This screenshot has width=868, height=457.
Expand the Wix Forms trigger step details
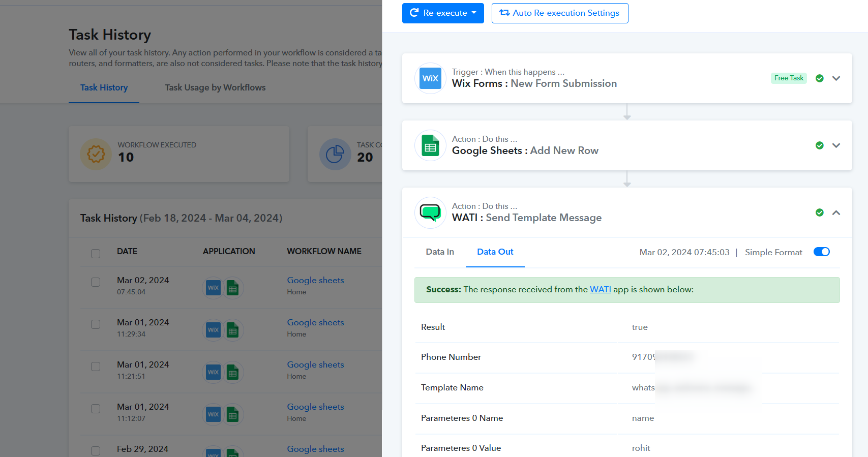click(836, 78)
